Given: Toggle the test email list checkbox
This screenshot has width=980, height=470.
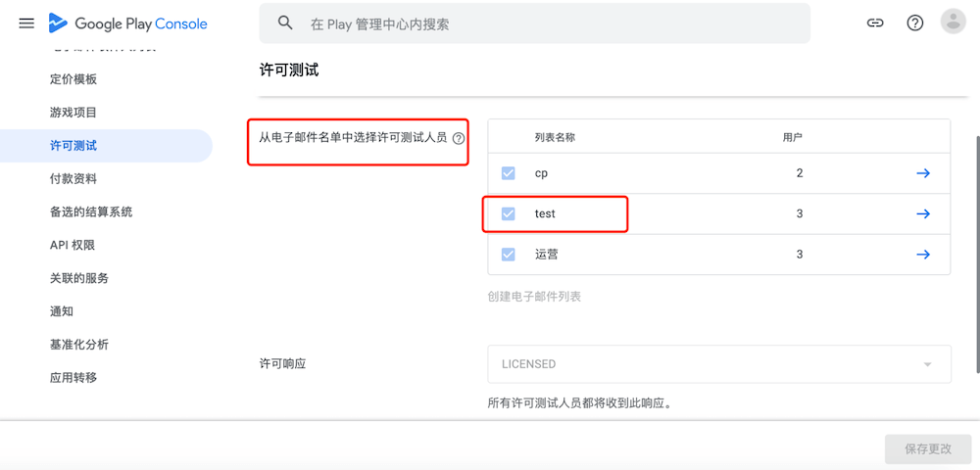Looking at the screenshot, I should tap(508, 213).
